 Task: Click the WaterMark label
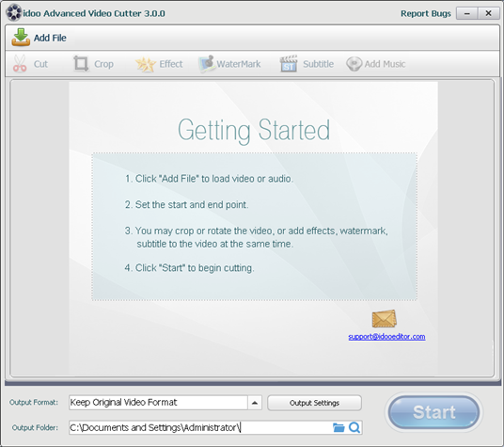click(x=239, y=64)
